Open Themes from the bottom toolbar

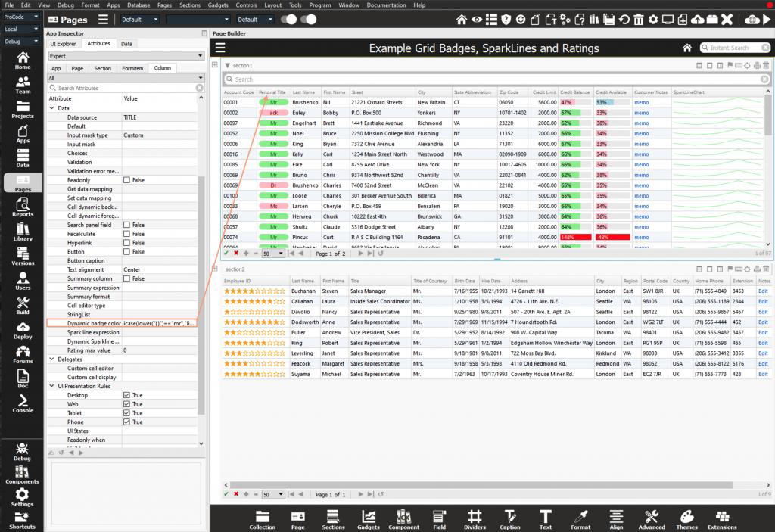(686, 519)
